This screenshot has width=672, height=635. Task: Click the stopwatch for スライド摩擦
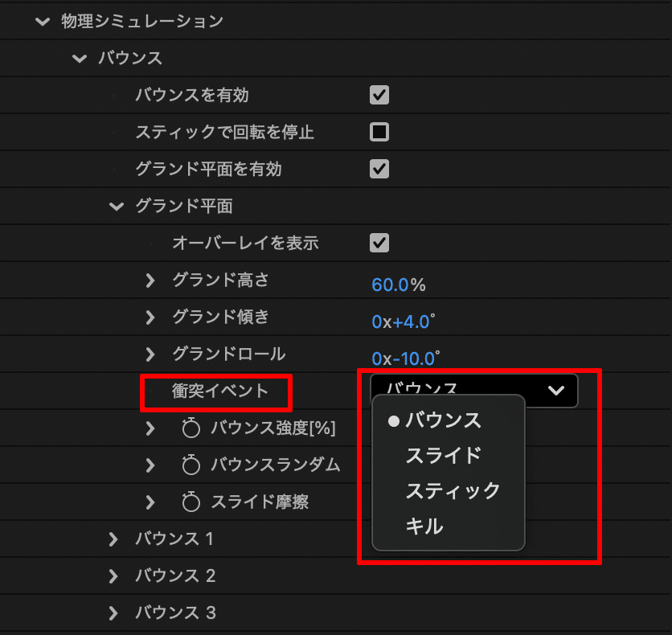191,502
